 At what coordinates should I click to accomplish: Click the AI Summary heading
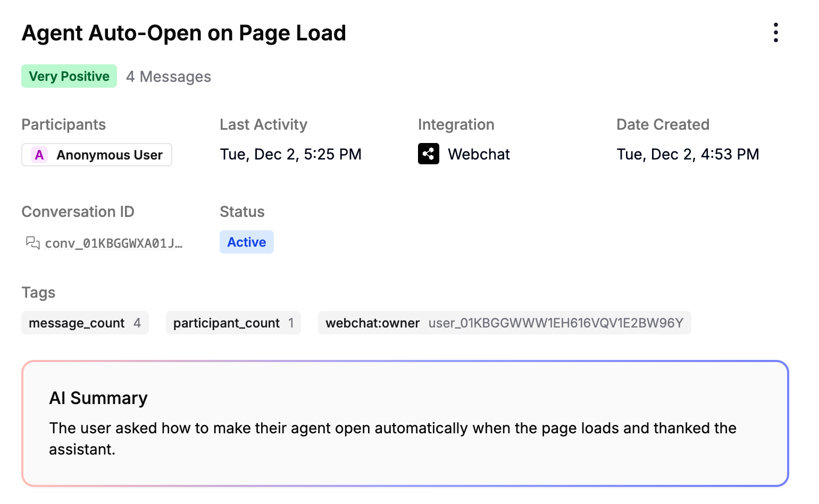(x=98, y=398)
